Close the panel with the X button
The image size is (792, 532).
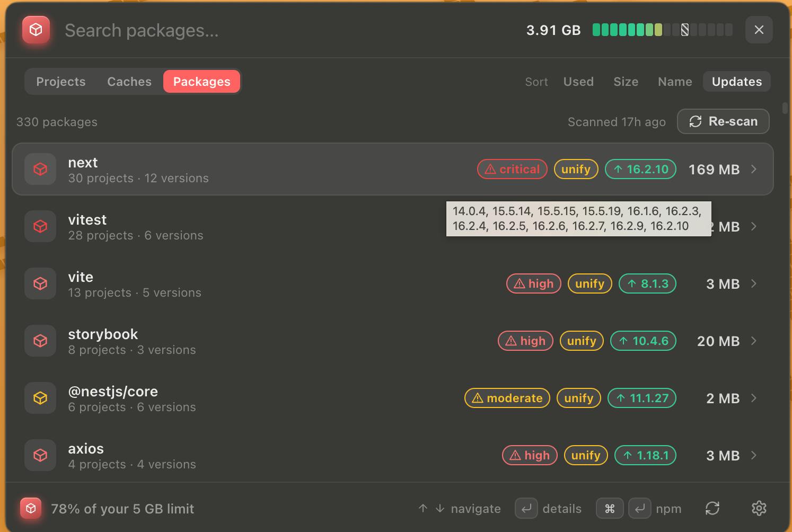(x=759, y=30)
